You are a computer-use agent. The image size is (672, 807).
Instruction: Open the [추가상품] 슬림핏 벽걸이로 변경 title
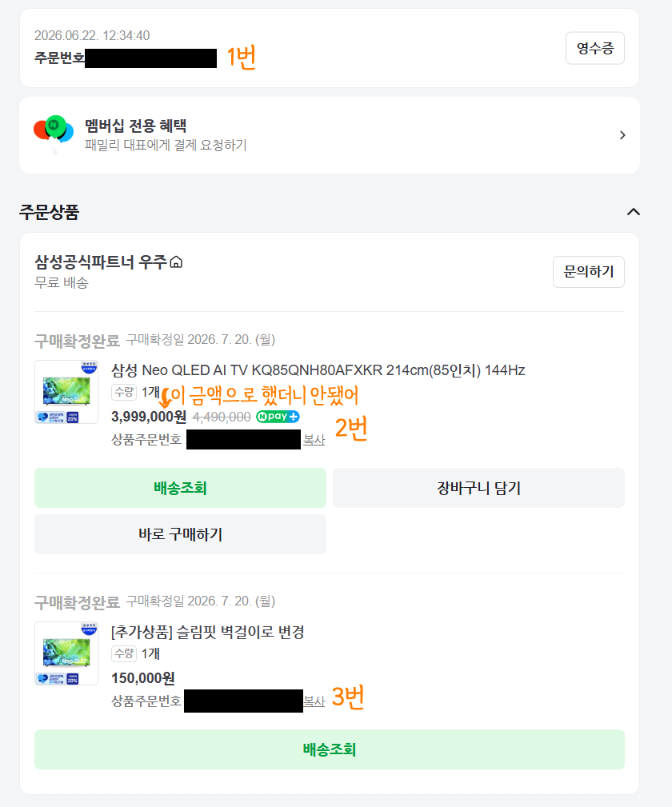click(208, 632)
